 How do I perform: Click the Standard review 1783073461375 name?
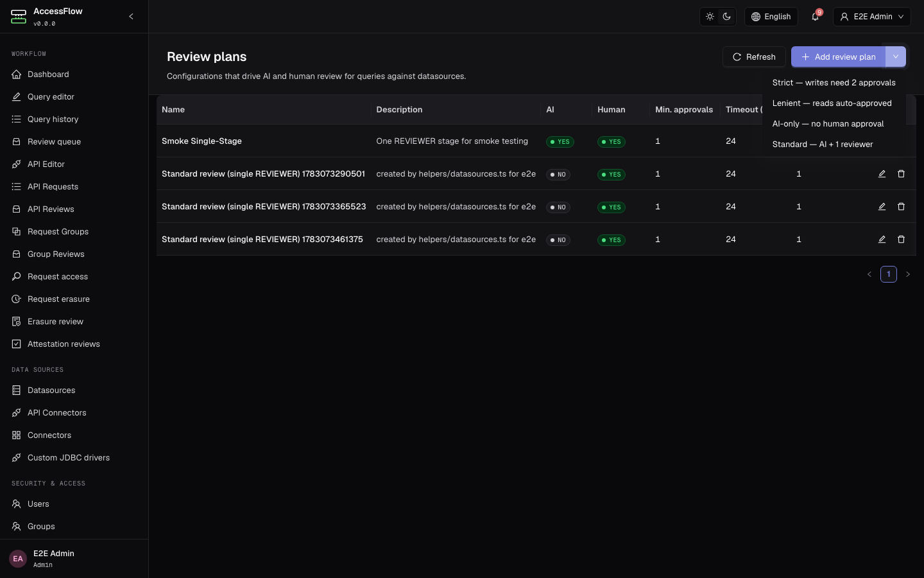tap(262, 240)
